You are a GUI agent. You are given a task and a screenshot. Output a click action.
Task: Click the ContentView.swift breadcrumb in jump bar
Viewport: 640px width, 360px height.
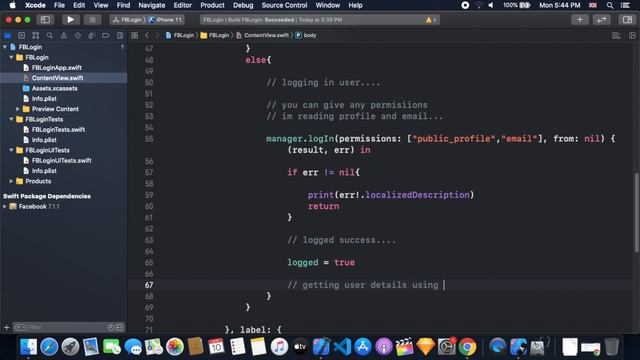pyautogui.click(x=262, y=36)
